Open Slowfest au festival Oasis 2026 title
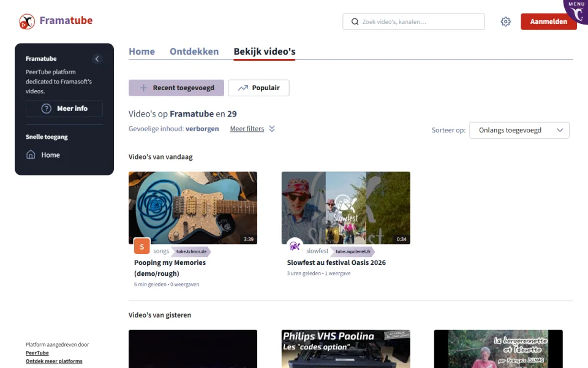The height and width of the screenshot is (368, 588). (x=336, y=263)
